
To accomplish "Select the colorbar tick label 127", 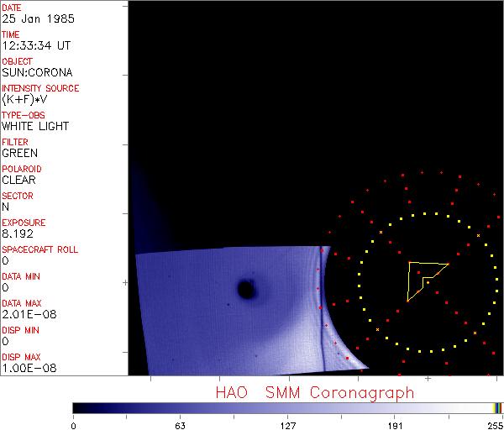I will pos(287,424).
